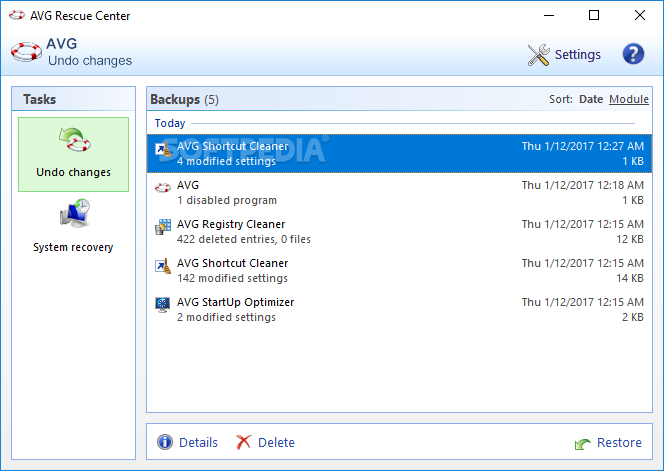The width and height of the screenshot is (664, 471).
Task: Click the AVG lifebuoy icon beside '1 disabled program'
Action: click(163, 187)
